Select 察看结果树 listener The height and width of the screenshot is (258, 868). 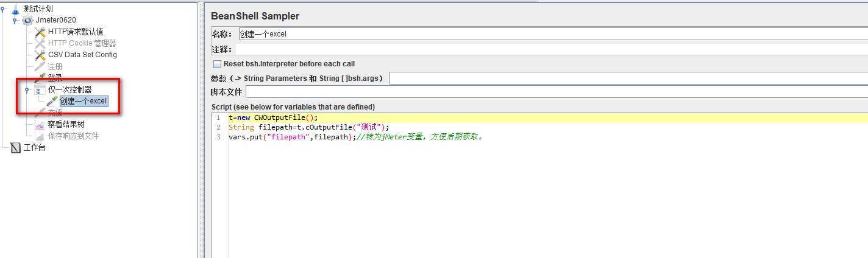point(66,124)
